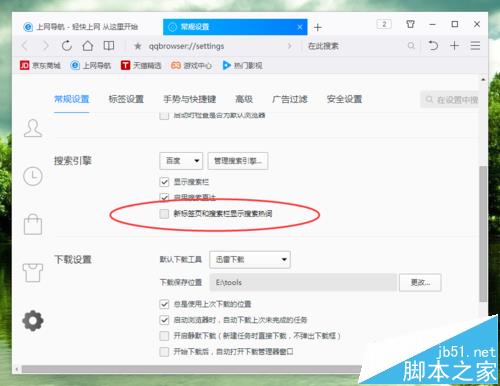Click the magnifier icon in search box
500x386 pixels.
[411, 46]
